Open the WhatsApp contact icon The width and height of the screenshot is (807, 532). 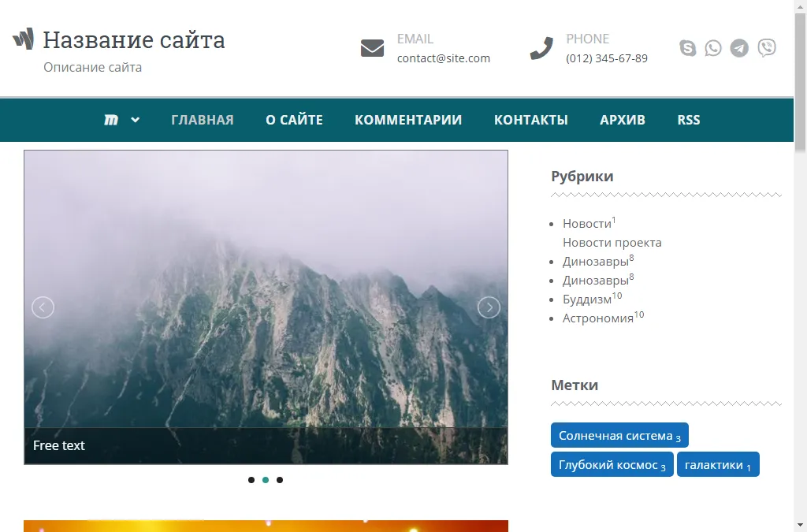(x=713, y=49)
